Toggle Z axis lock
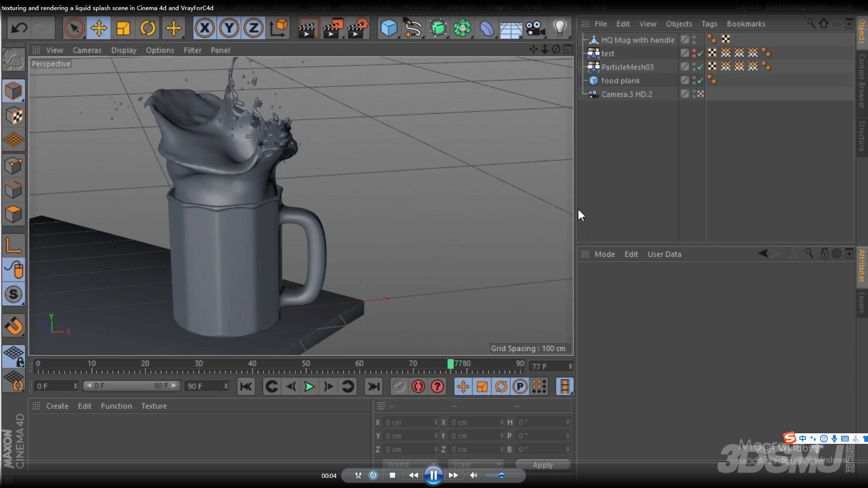Screen dimensions: 868x488 tap(253, 28)
